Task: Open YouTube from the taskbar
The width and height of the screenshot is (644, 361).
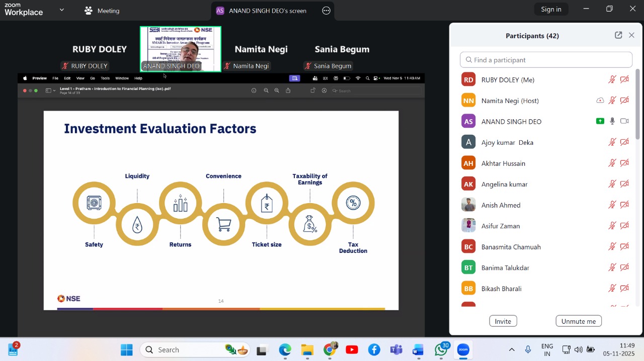Action: (352, 350)
